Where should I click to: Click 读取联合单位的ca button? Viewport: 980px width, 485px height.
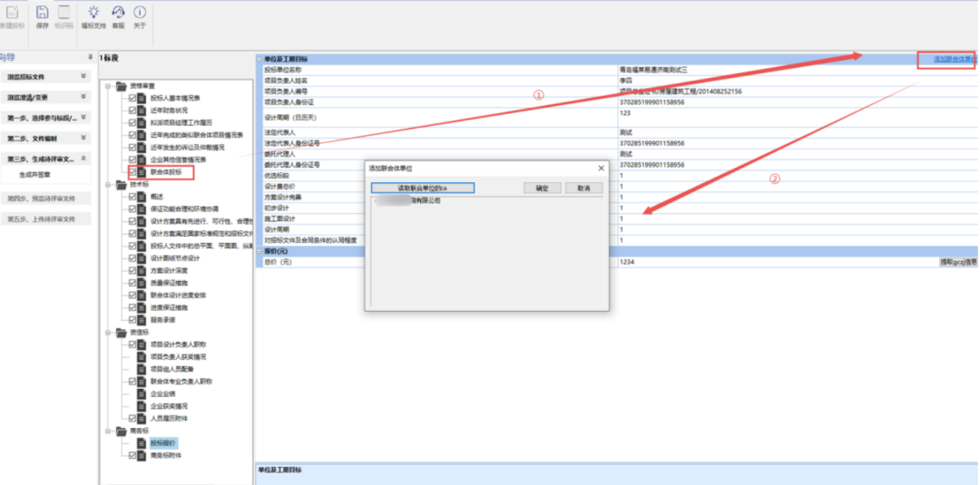pos(423,188)
